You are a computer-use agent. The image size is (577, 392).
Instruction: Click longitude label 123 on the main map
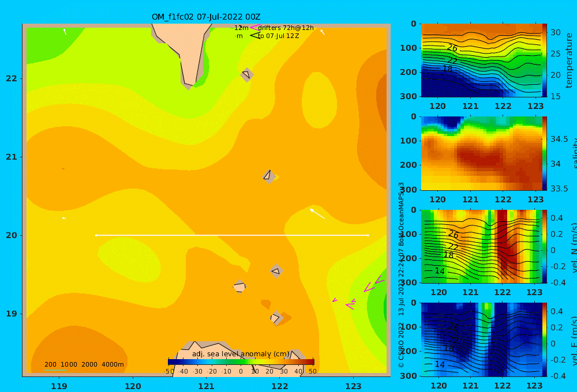click(353, 386)
